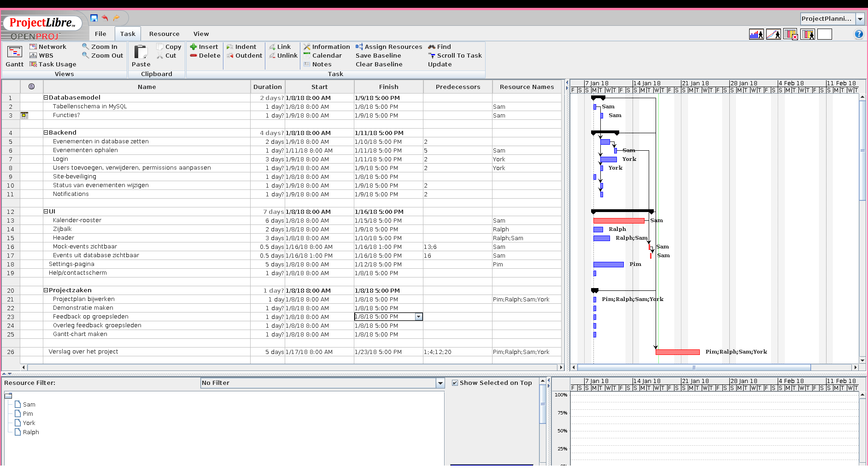Open the File menu
The width and height of the screenshot is (868, 472).
100,34
